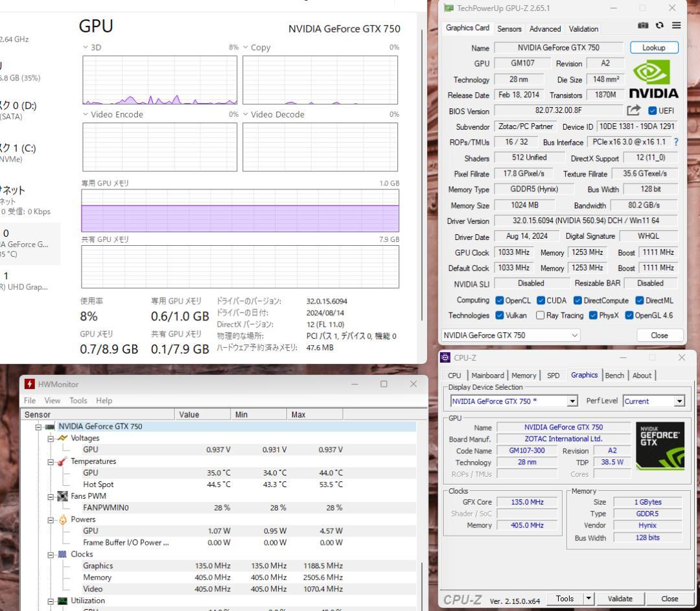Enable the Ray Tracing checkbox
Viewport: 700px width, 611px height.
click(539, 315)
